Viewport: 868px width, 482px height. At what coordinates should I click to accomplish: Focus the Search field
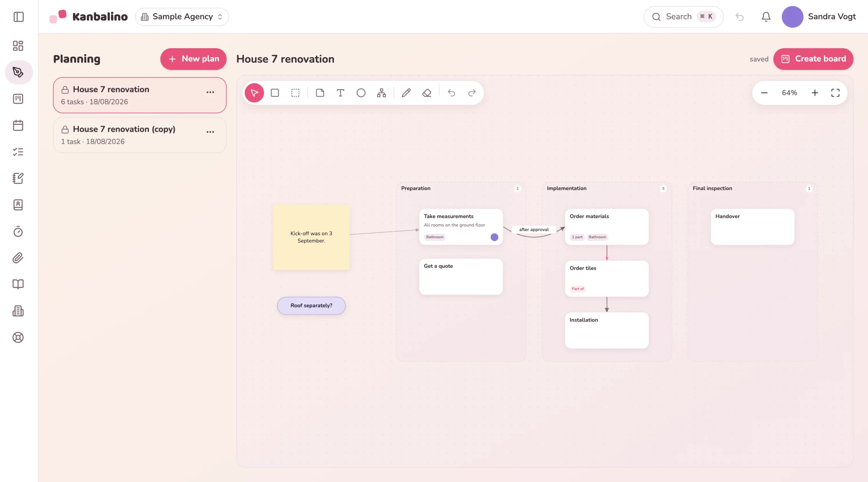point(684,17)
